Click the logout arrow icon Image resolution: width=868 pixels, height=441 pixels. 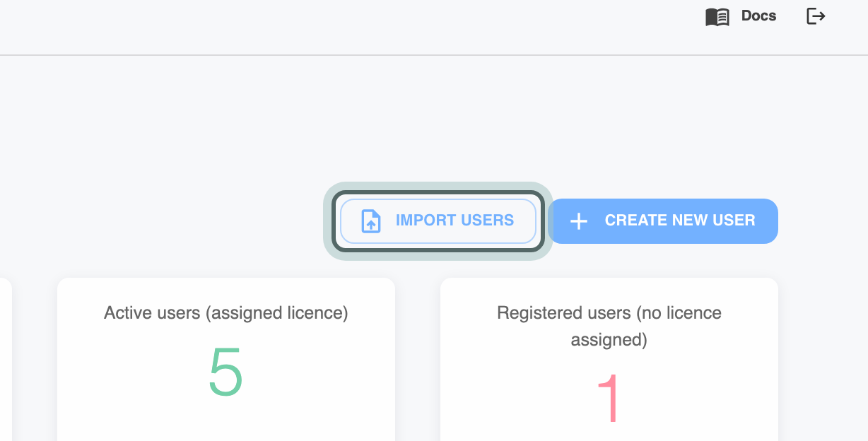click(816, 16)
